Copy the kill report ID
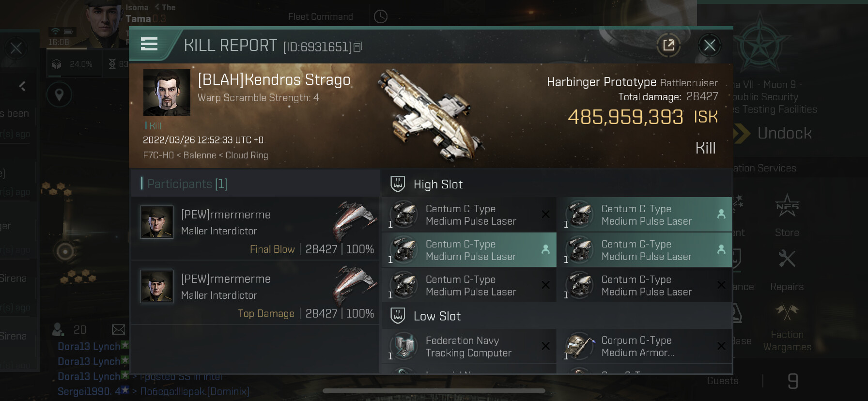Image resolution: width=868 pixels, height=401 pixels. [358, 47]
